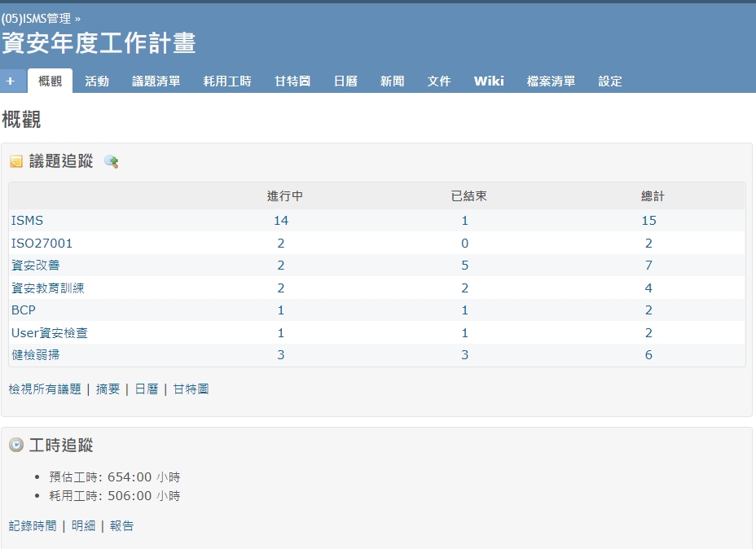Open the 健檢弱掃 tracker link
This screenshot has width=756, height=549.
pyautogui.click(x=35, y=355)
